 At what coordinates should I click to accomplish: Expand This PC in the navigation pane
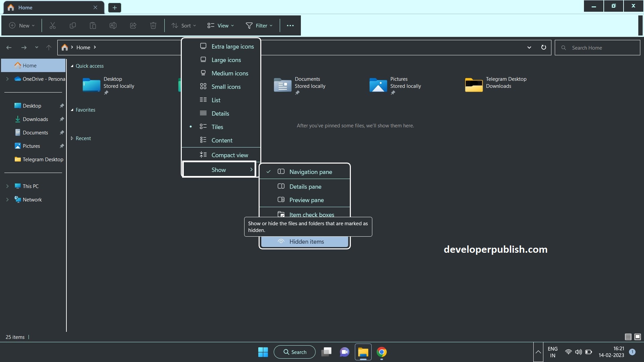(x=7, y=186)
